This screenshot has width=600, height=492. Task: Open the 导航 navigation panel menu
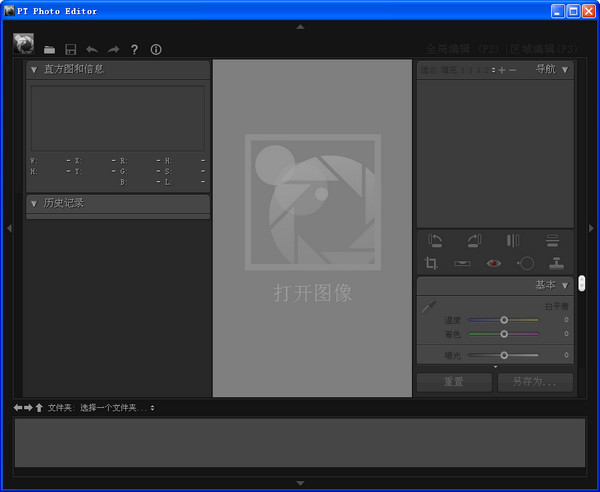click(565, 69)
